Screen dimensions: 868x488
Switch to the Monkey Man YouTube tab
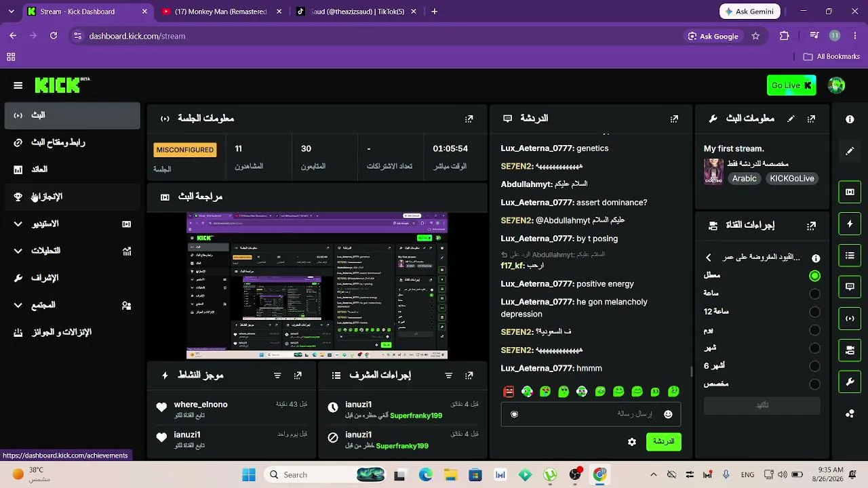(x=221, y=12)
